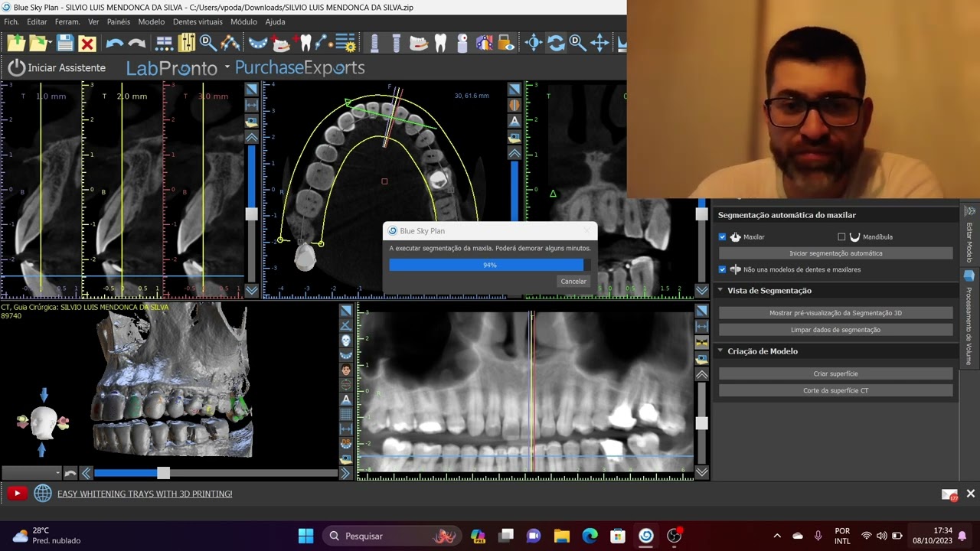The width and height of the screenshot is (980, 551).
Task: Open Microsoft Edge from taskbar
Action: 590,536
